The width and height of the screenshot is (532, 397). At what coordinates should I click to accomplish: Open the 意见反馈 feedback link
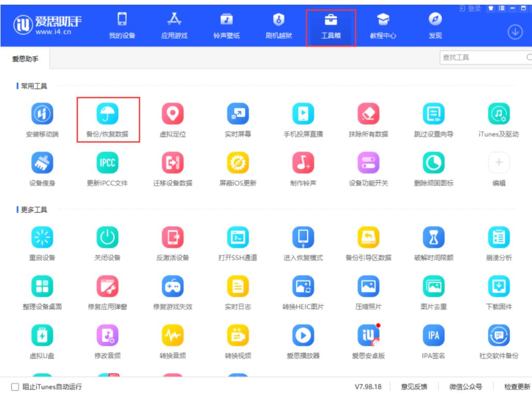tap(414, 387)
